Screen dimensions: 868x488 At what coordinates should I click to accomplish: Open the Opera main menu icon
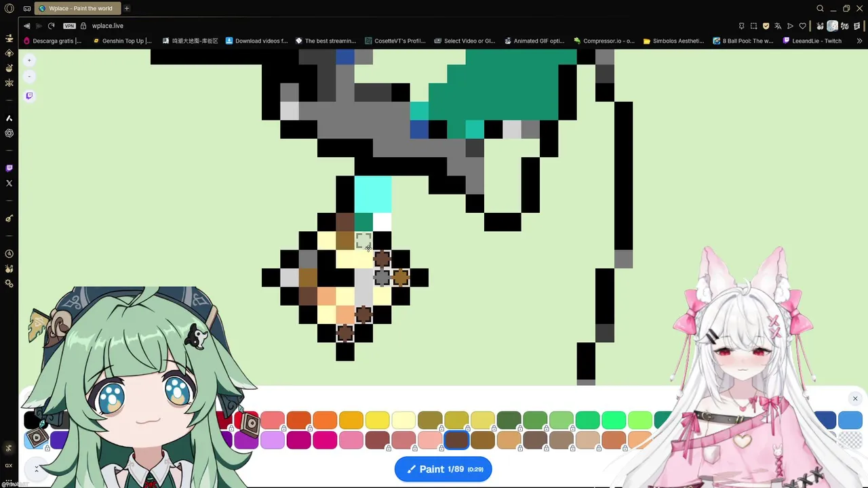pyautogui.click(x=9, y=8)
